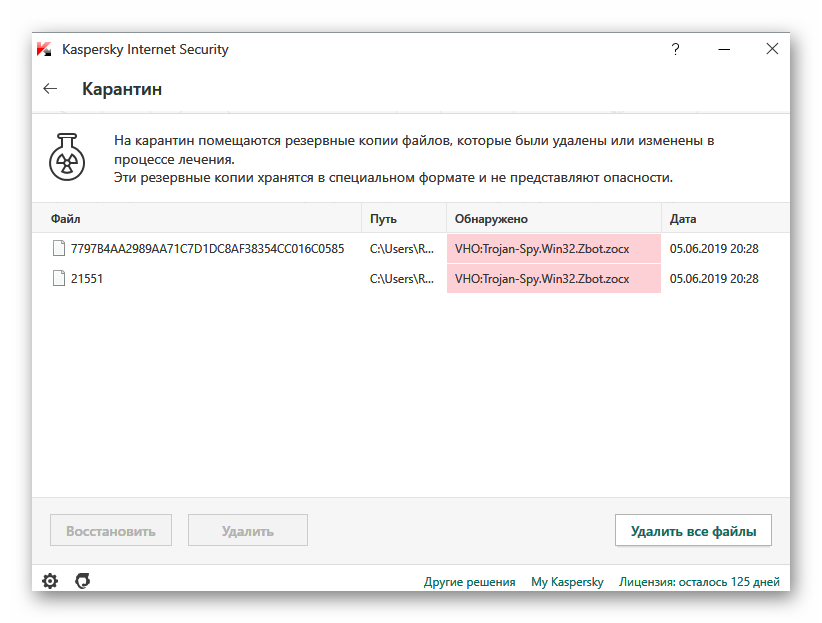Open settings with the gear icon
The width and height of the screenshot is (822, 623).
(x=50, y=580)
